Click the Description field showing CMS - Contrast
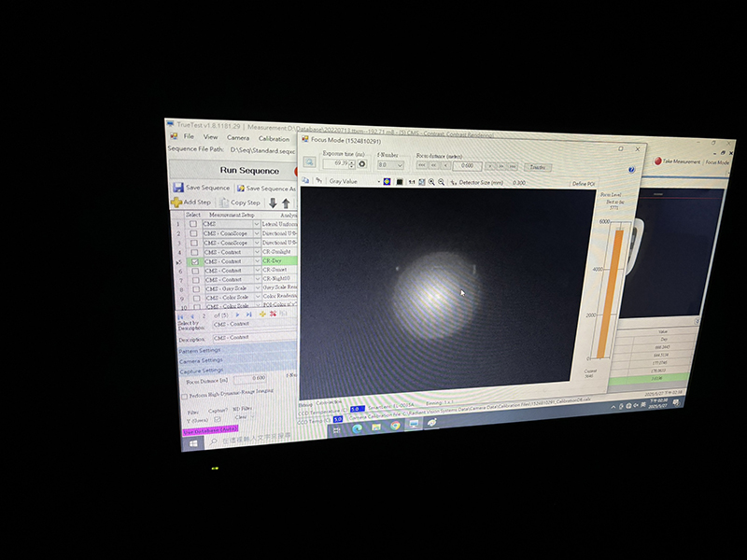The width and height of the screenshot is (747, 560). coord(254,338)
